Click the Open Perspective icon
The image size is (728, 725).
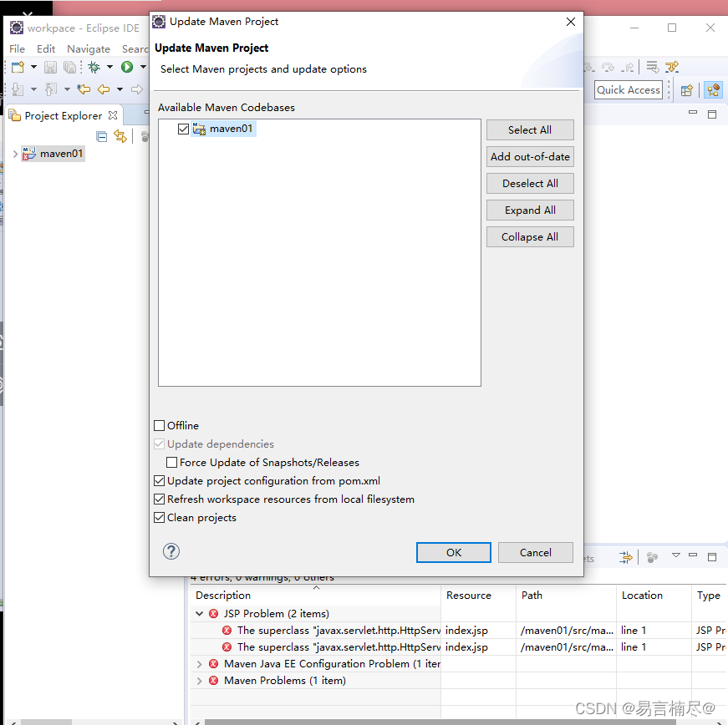687,90
